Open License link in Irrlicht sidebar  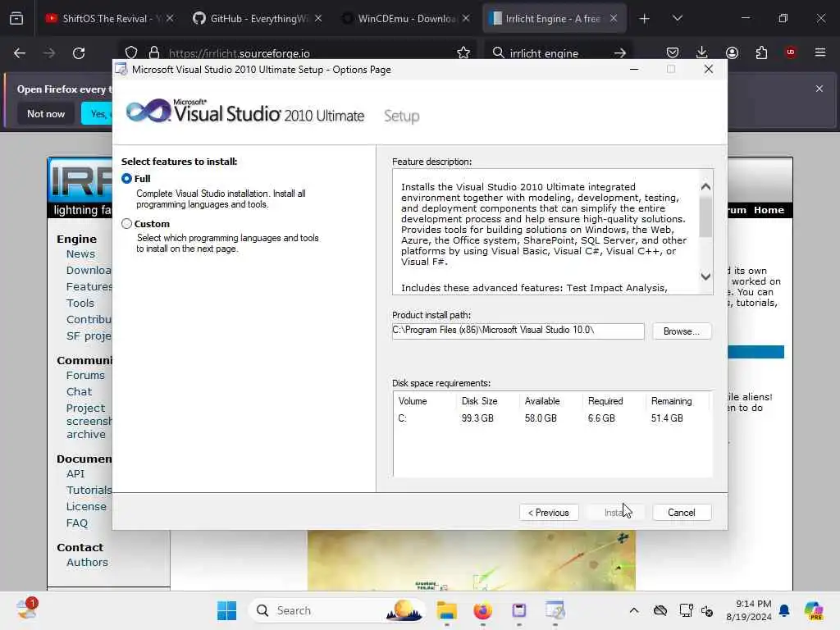86,506
